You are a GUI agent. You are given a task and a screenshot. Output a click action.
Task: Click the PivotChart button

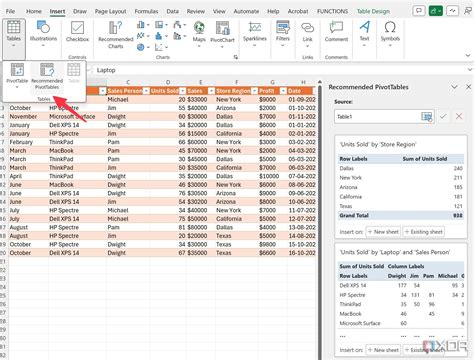point(222,33)
